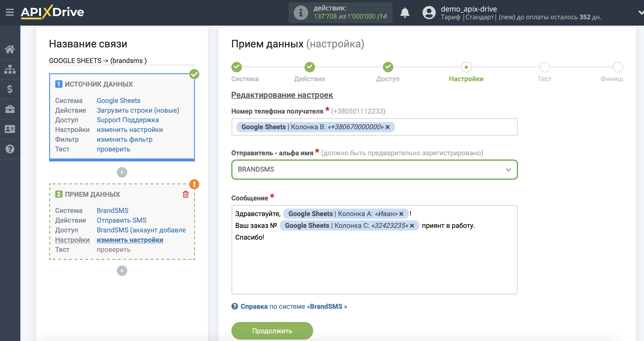The width and height of the screenshot is (644, 341).
Task: Go to Действие step
Action: (310, 67)
